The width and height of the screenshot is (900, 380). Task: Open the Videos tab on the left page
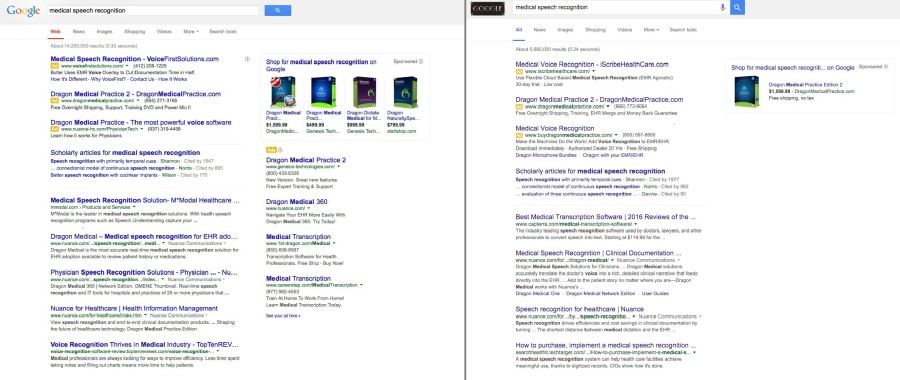(164, 32)
